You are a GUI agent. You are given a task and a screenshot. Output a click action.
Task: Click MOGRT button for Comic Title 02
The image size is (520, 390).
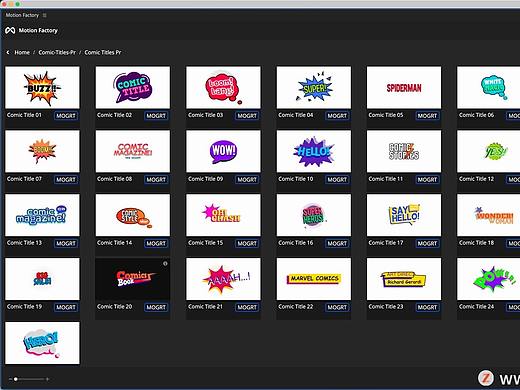coord(156,116)
